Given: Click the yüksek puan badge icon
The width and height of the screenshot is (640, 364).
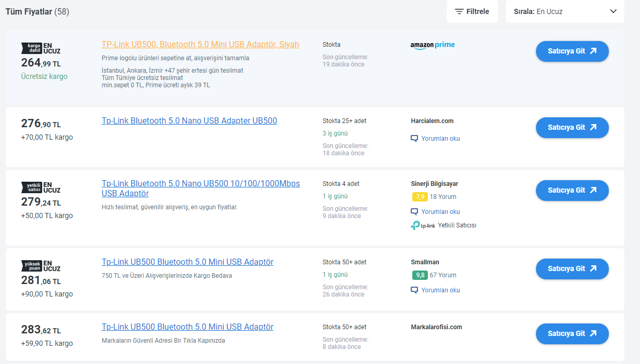Looking at the screenshot, I should coord(31,265).
